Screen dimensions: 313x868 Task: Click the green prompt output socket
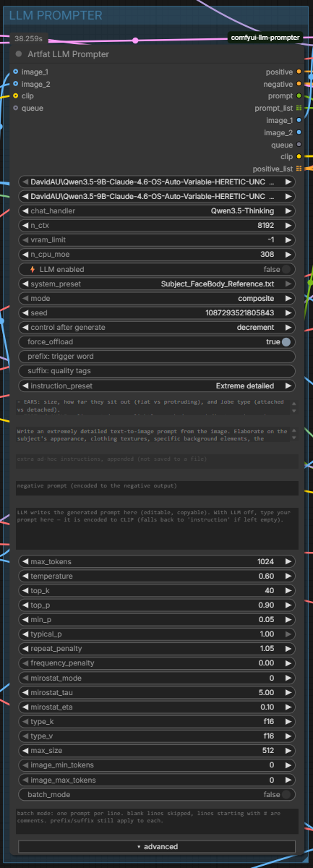299,95
